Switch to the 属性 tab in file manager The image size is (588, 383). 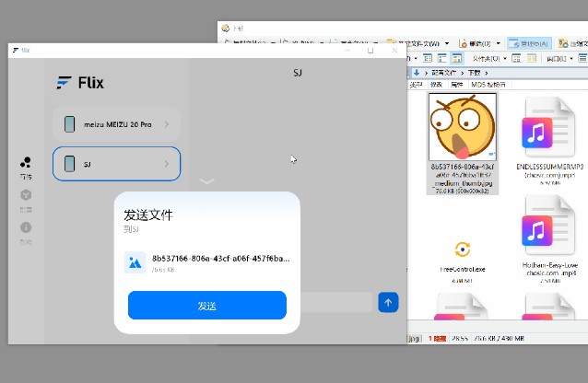point(456,85)
